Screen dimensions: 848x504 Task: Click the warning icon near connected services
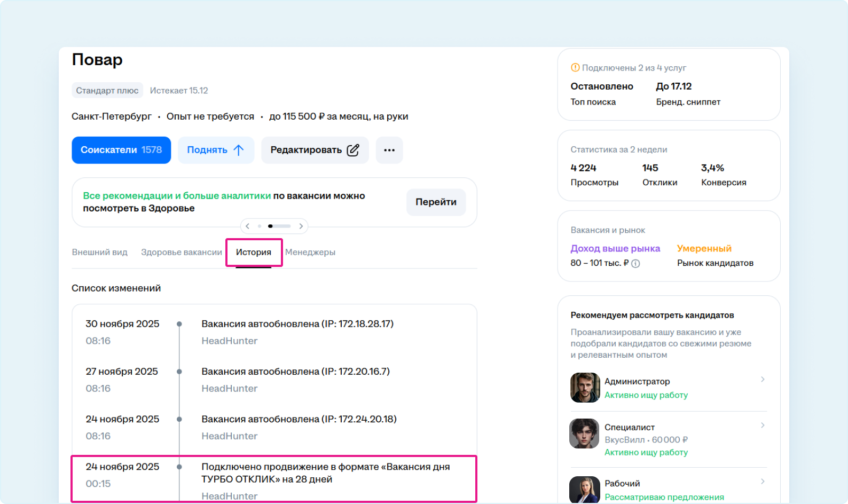coord(575,68)
